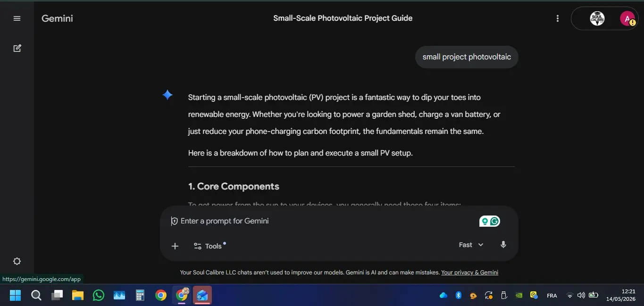Open Windows taskbar Search
644x306 pixels.
[x=36, y=295]
